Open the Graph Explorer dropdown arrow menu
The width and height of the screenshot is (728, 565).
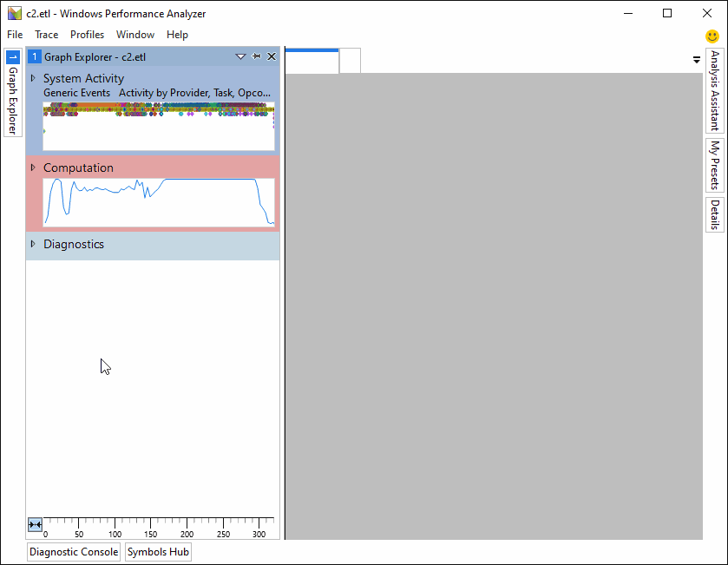(240, 56)
